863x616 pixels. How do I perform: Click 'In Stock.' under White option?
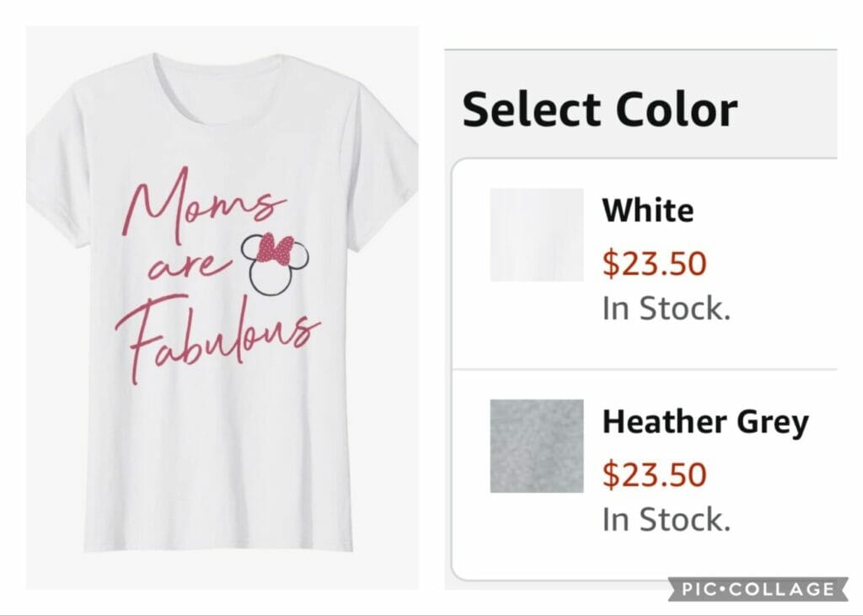(x=666, y=308)
